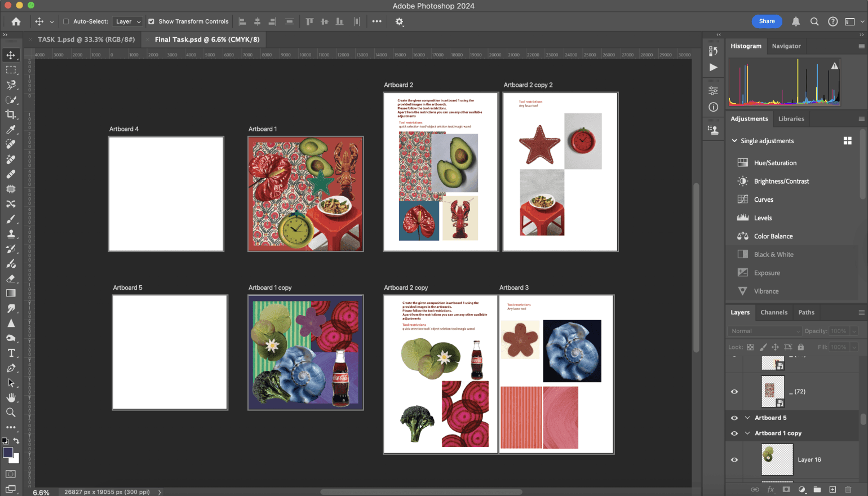868x496 pixels.
Task: Toggle lock transparent pixels
Action: (750, 347)
